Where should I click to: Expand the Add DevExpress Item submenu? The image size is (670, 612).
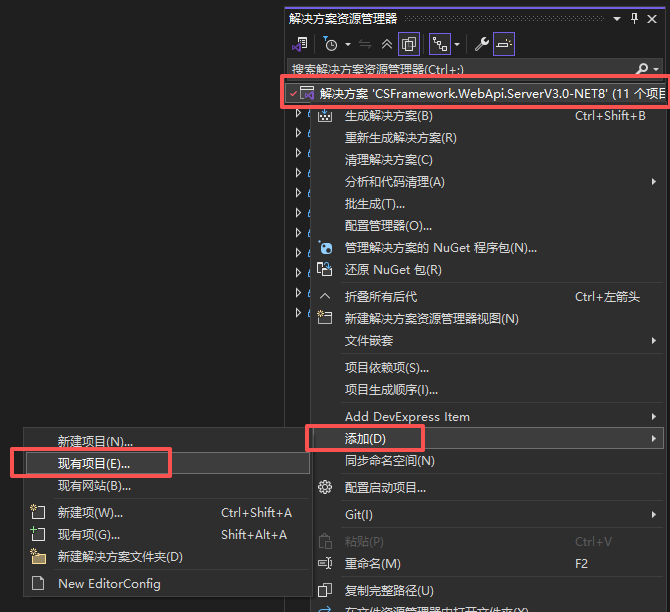(487, 417)
